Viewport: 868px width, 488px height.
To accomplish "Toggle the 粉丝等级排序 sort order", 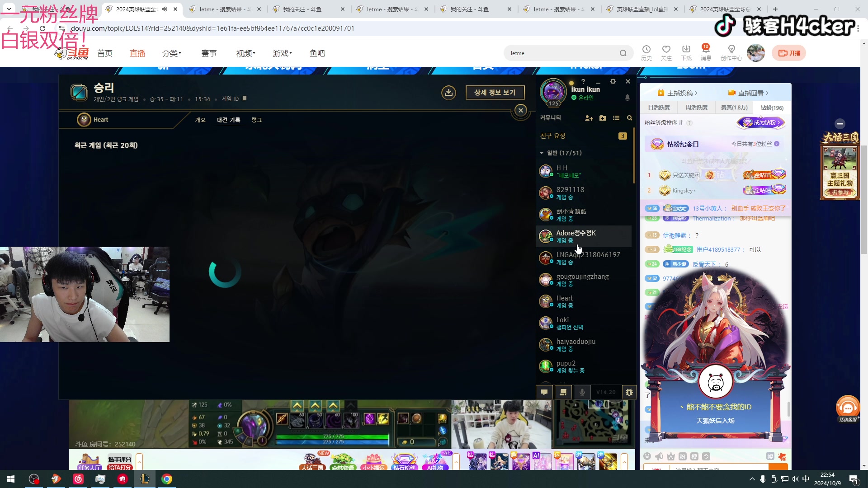I will click(x=664, y=123).
